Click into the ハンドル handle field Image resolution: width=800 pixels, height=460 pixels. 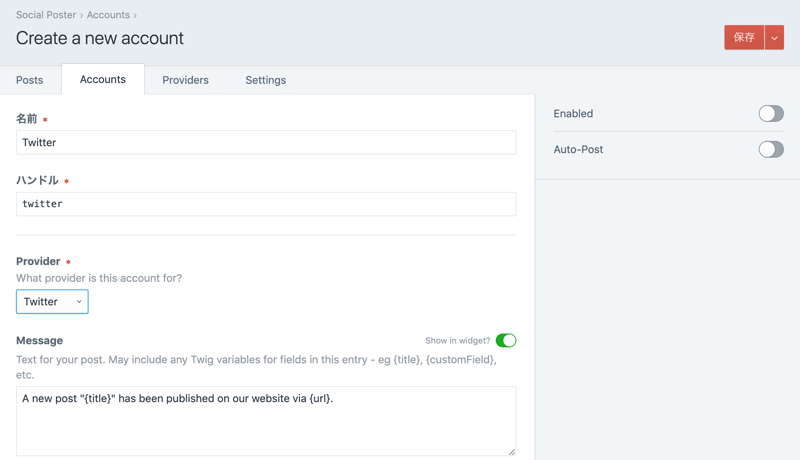point(266,204)
